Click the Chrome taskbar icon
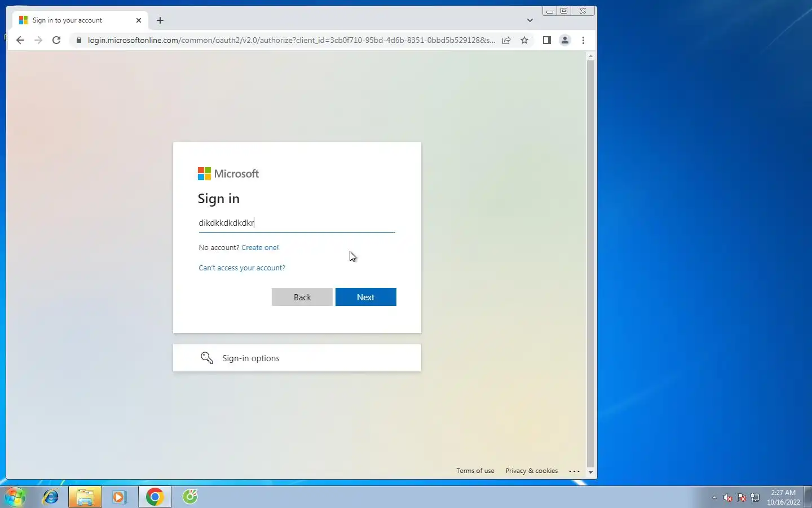The width and height of the screenshot is (812, 508). coord(155,497)
